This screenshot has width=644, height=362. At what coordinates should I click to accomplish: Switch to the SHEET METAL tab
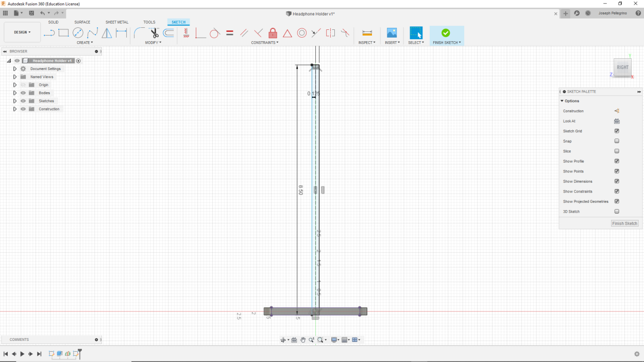[x=117, y=22]
